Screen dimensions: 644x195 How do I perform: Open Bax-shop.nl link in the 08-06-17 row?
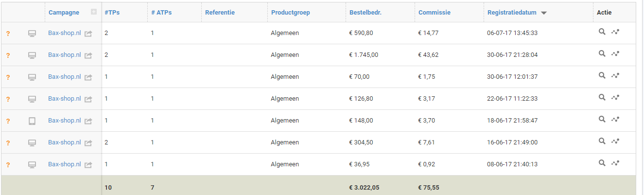click(64, 164)
